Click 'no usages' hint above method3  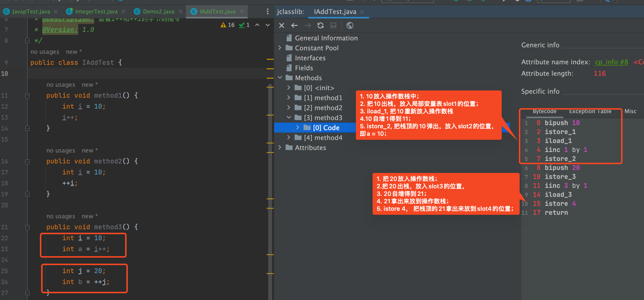[x=61, y=216]
